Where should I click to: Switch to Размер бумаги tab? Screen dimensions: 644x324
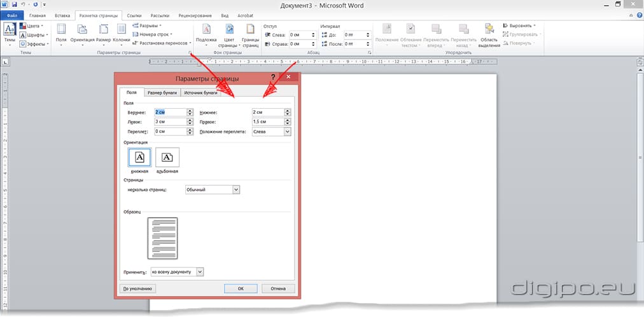[162, 92]
